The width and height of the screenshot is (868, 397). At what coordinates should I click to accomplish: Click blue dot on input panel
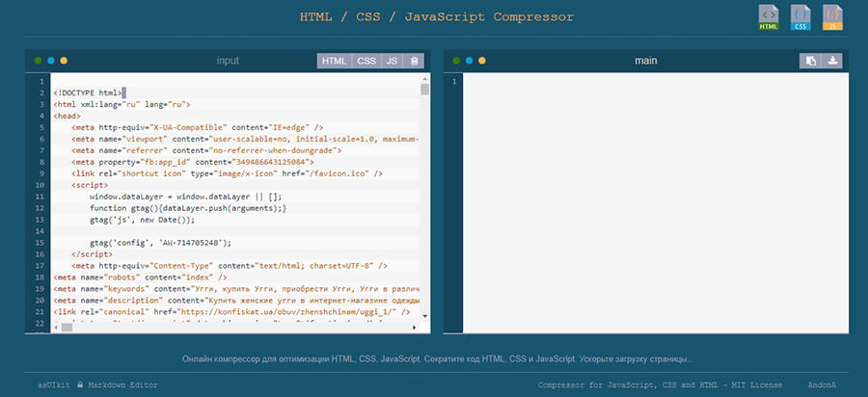50,61
